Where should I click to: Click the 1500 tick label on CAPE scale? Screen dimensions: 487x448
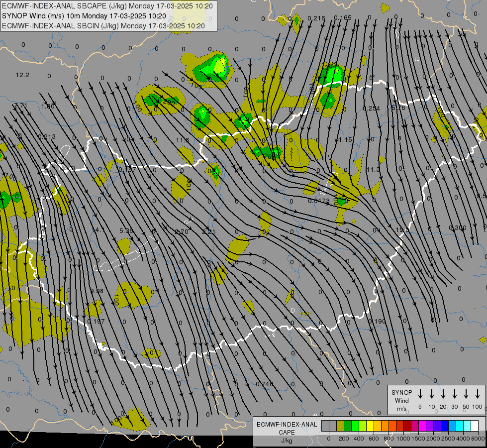point(418,439)
